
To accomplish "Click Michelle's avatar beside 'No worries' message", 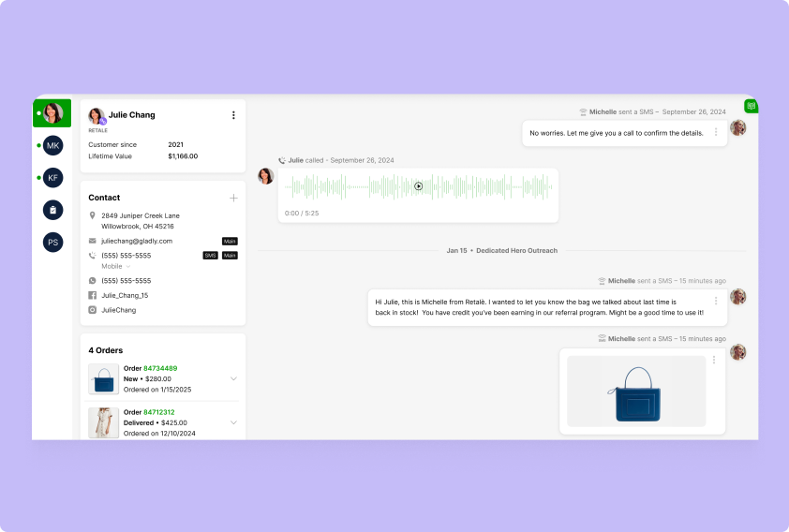I will (738, 127).
